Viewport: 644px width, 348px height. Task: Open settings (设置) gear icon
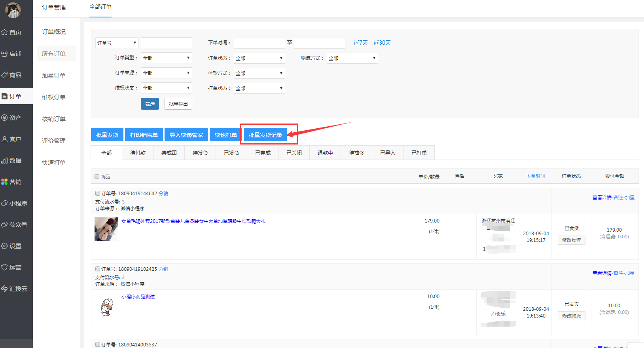[5, 246]
